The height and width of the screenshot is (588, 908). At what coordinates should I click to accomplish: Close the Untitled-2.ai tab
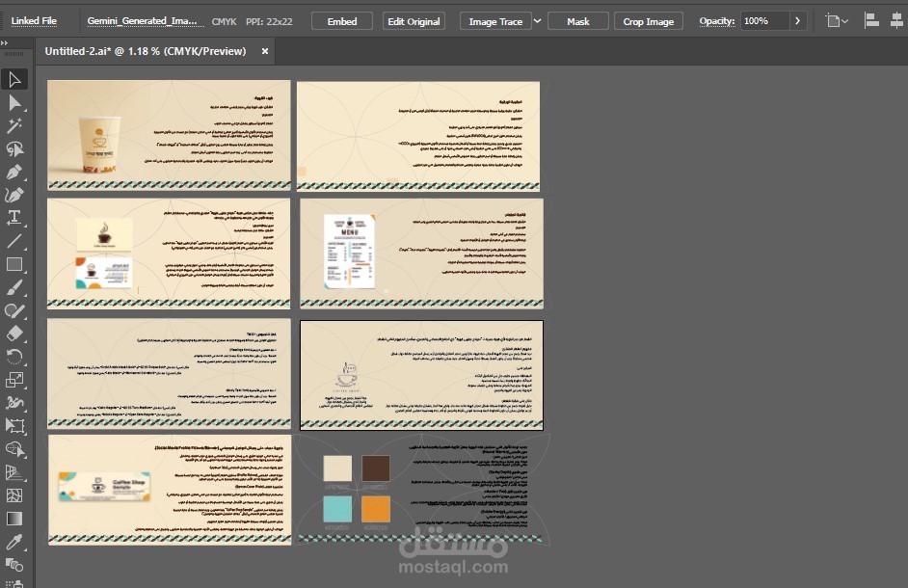(x=265, y=51)
